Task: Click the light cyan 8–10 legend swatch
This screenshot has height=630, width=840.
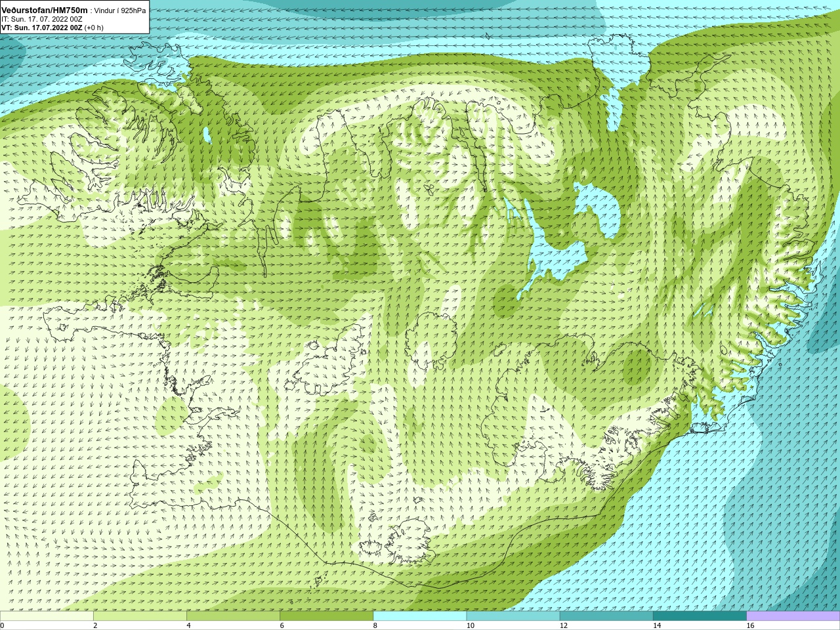Action: [x=420, y=616]
